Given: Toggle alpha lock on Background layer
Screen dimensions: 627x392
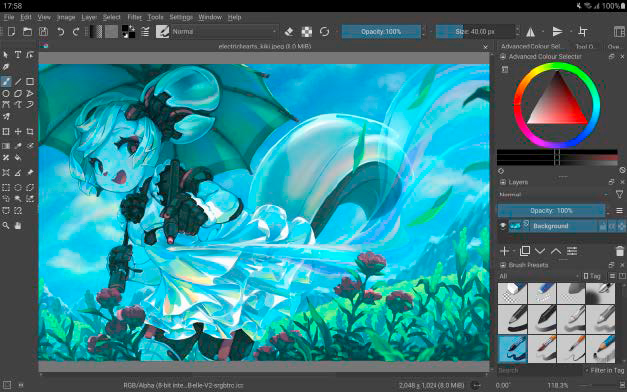Looking at the screenshot, I should [x=621, y=226].
